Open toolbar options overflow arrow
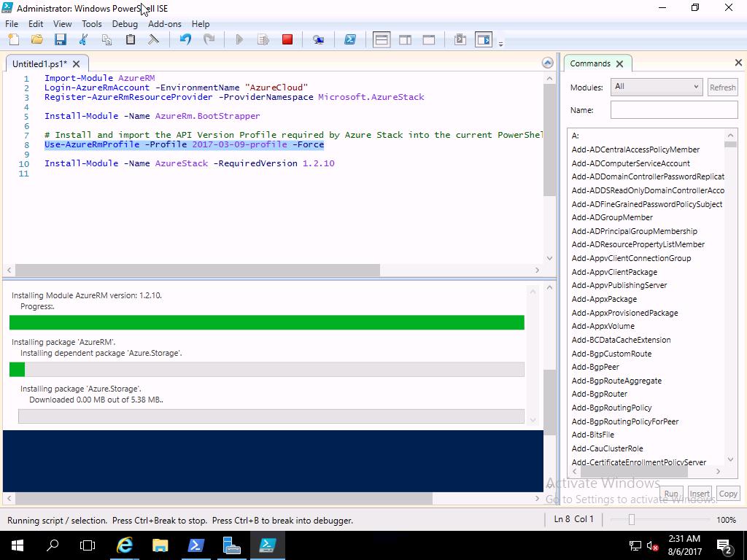 pos(500,44)
